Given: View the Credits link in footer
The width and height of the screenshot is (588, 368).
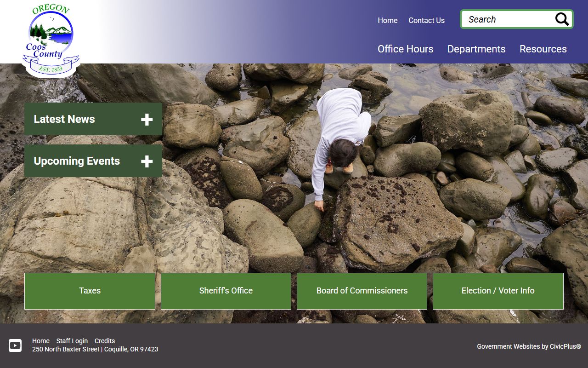Looking at the screenshot, I should [x=105, y=341].
